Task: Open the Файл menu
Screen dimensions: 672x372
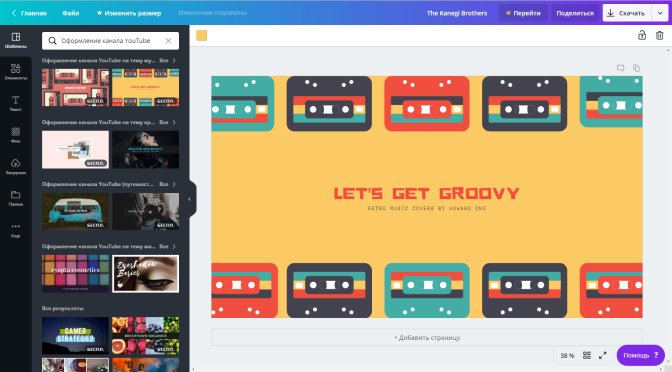Action: tap(71, 13)
